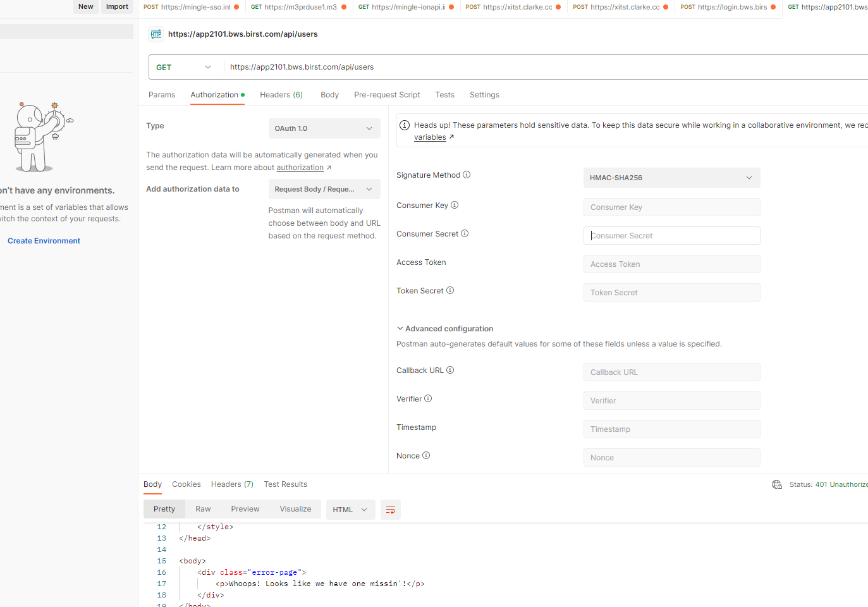This screenshot has width=868, height=607.
Task: Open the GET method dropdown
Action: tap(184, 67)
